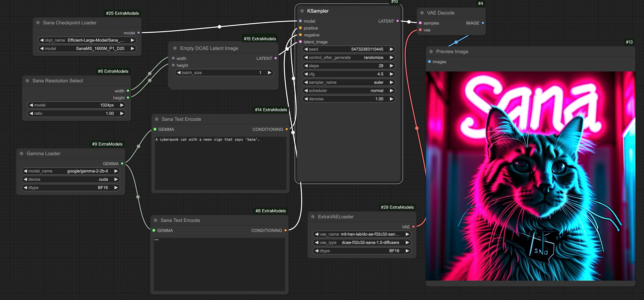This screenshot has height=300, width=644.
Task: Click the denoise 1.00 slider field
Action: [349, 99]
